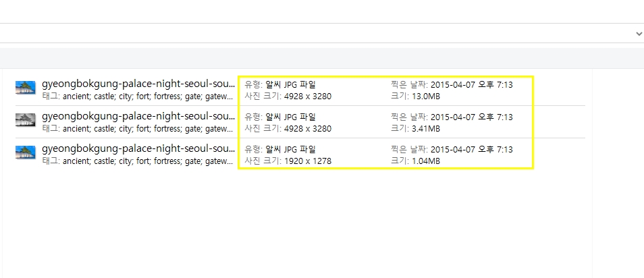This screenshot has height=278, width=644.
Task: Click the 태그 tags line of the 1.04MB file
Action: coord(138,161)
